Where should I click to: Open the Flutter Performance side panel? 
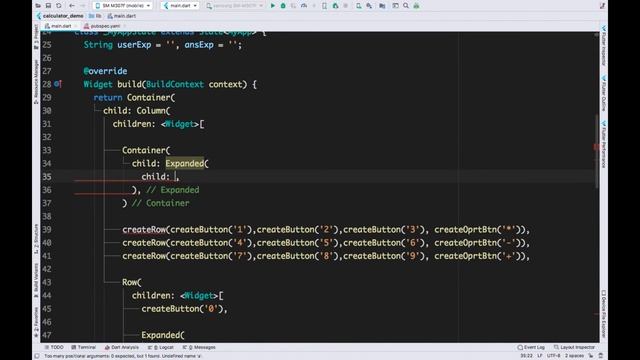pos(604,144)
